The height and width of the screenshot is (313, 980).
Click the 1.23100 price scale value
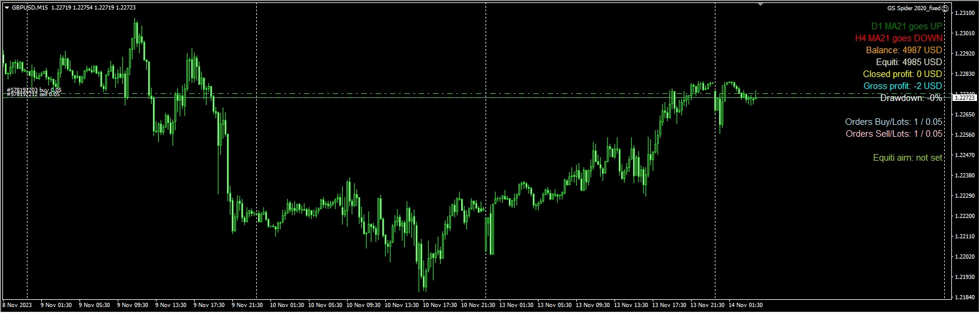pyautogui.click(x=966, y=13)
